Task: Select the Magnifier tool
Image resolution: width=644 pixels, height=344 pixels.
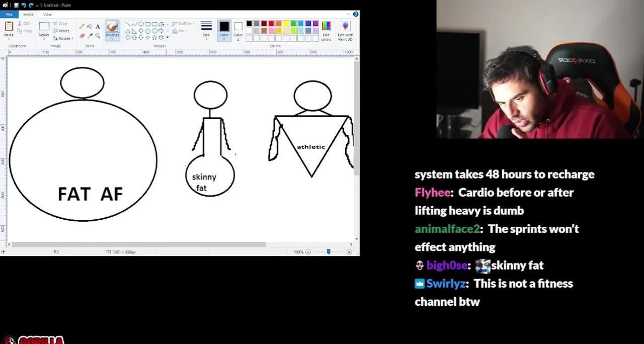Action: 98,36
